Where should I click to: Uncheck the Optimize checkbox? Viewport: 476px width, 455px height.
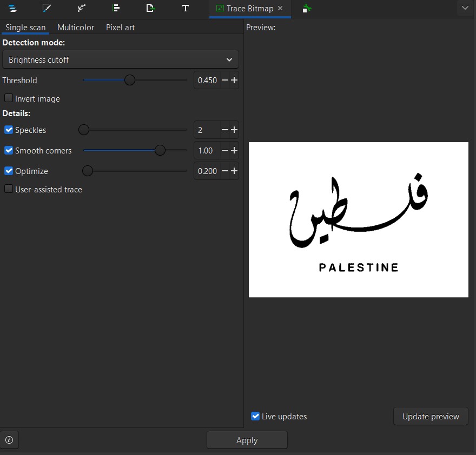pos(9,171)
